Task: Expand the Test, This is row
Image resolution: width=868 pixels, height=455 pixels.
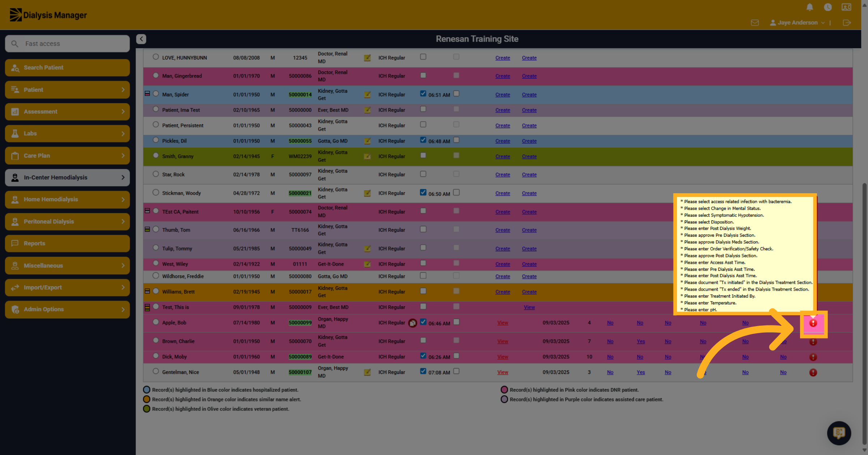Action: click(x=147, y=307)
